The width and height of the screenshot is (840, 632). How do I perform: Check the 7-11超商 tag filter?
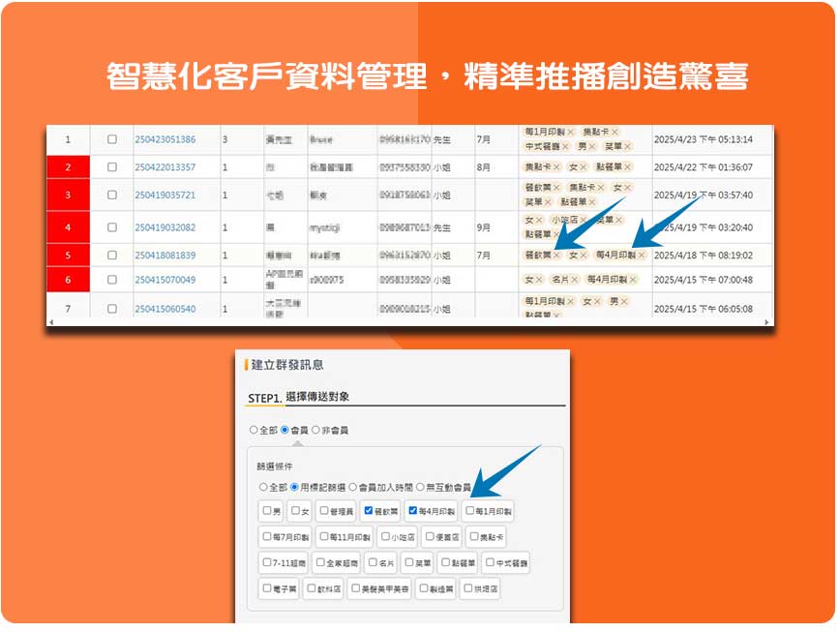(267, 561)
